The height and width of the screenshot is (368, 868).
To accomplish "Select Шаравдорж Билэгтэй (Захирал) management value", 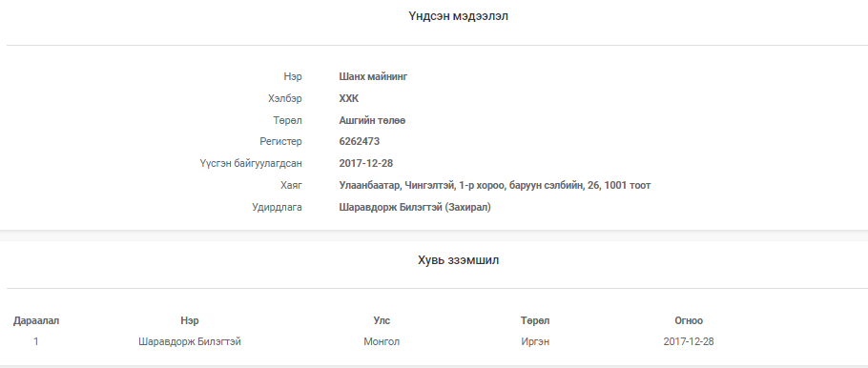I will 415,207.
